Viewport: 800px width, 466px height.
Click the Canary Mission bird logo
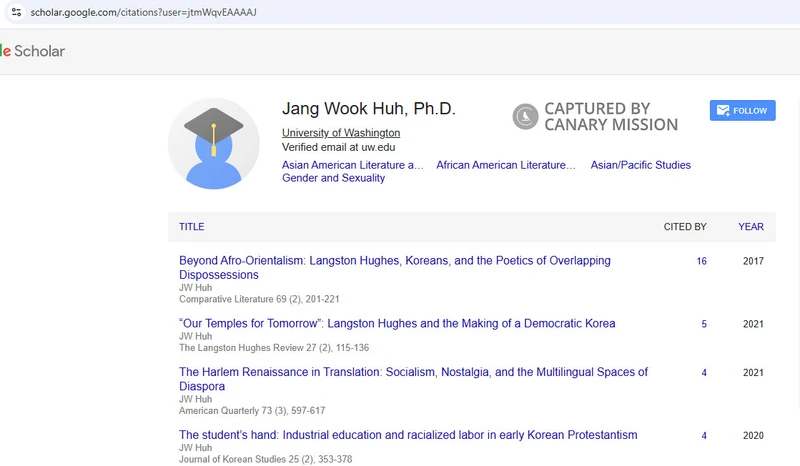coord(525,118)
